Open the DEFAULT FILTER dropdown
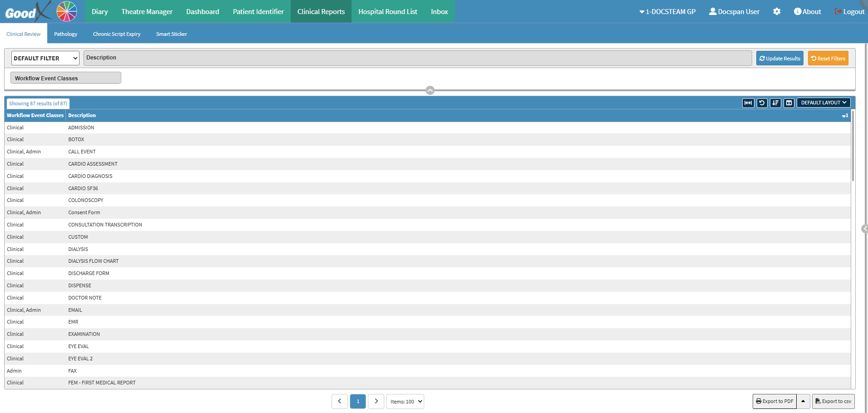 pos(45,58)
